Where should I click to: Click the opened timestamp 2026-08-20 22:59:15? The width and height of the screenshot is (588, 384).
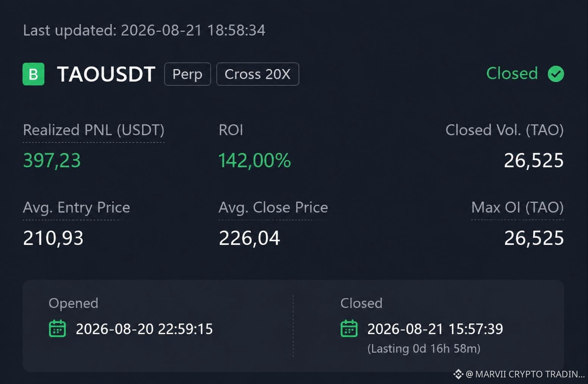coord(144,329)
